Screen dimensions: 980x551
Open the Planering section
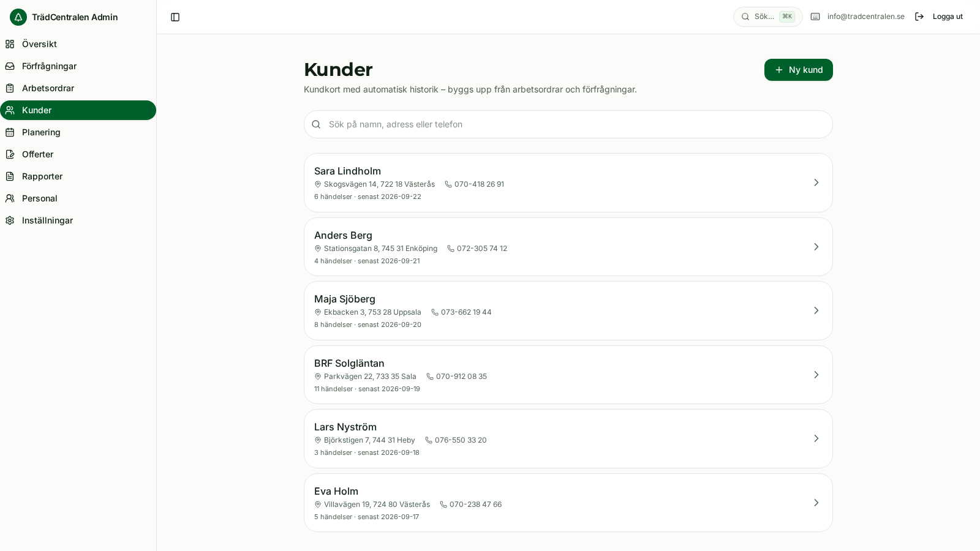point(78,132)
